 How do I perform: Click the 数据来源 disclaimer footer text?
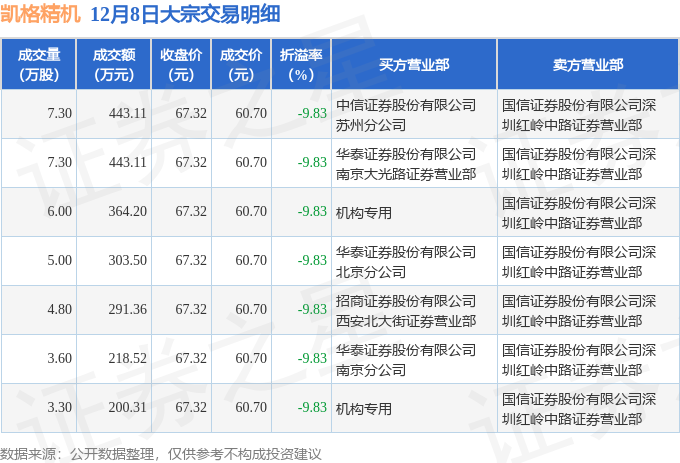tap(161, 454)
